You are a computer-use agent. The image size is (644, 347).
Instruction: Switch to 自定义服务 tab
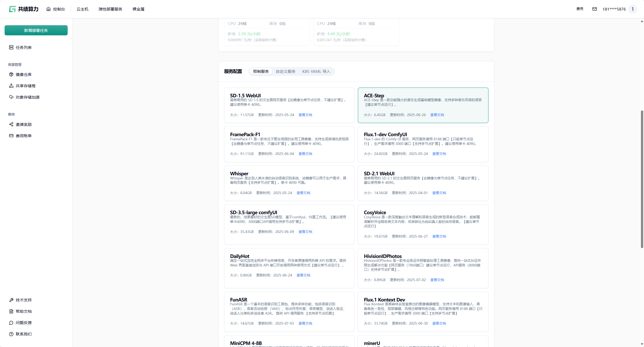coord(285,71)
